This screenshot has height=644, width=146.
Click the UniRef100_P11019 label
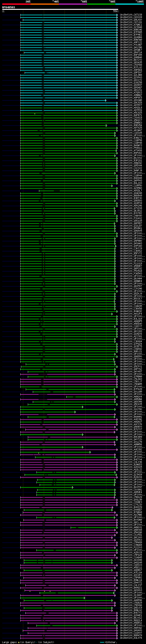coord(131,263)
